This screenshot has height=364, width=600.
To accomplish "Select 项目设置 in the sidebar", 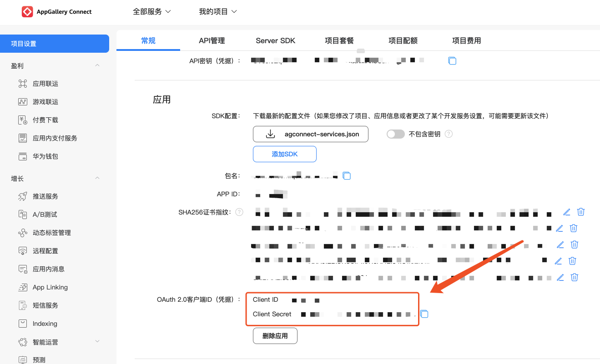I will coord(55,44).
